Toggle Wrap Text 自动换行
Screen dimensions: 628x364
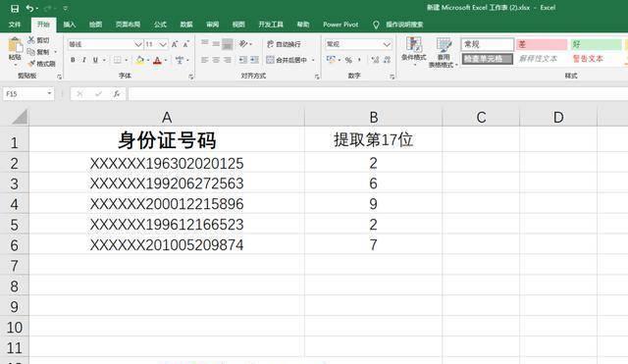(x=284, y=44)
